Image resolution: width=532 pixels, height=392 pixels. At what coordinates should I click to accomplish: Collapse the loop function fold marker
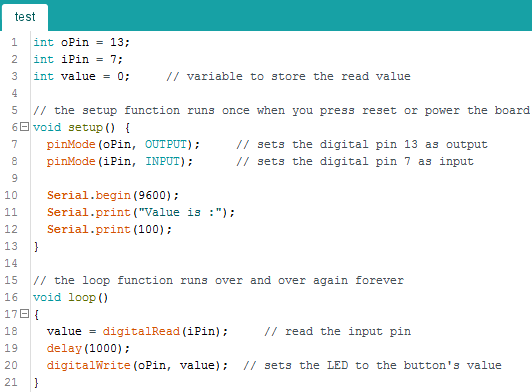pos(24,314)
